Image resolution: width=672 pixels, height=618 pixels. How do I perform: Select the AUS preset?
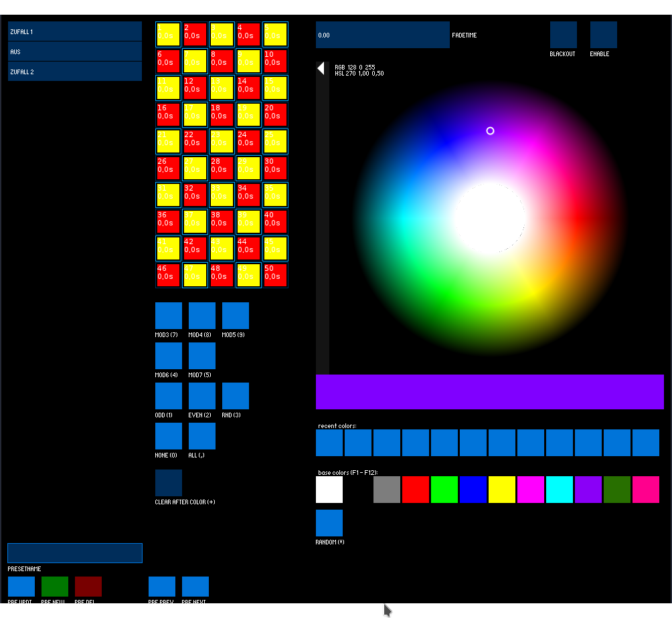[74, 51]
